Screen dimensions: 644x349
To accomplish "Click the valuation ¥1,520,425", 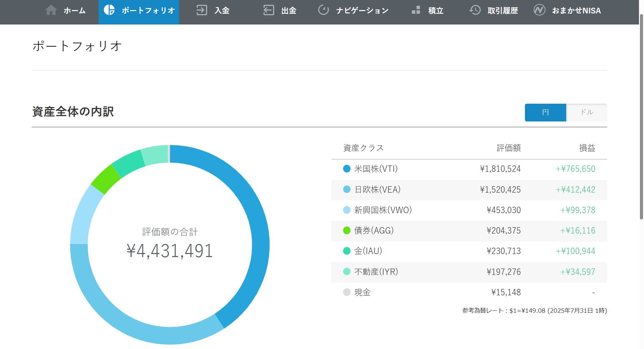I will 500,190.
